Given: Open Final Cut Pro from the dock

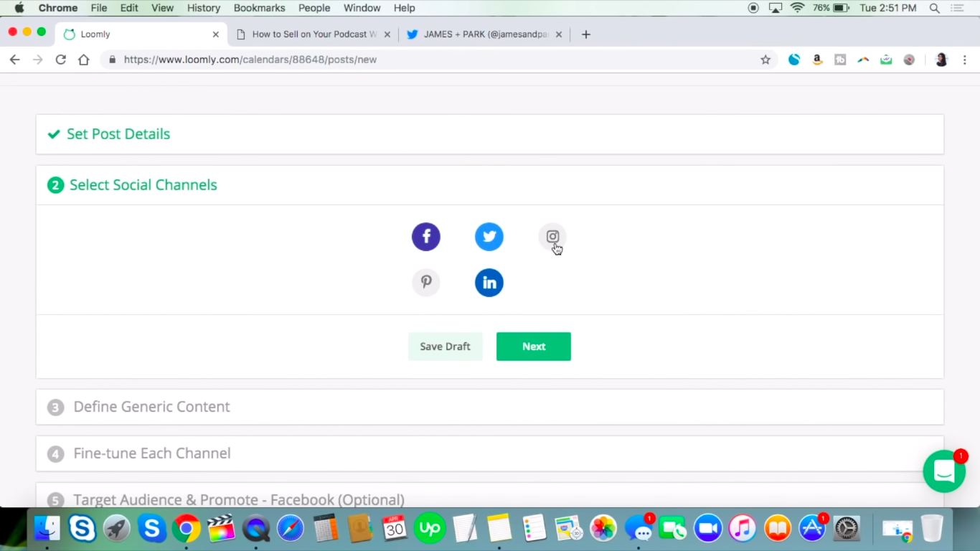Looking at the screenshot, I should [x=221, y=529].
